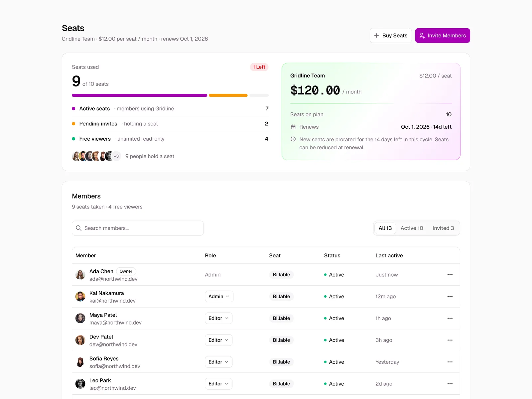Image resolution: width=532 pixels, height=399 pixels.
Task: Open the more options menu for Ada Chen
Action: (450, 275)
